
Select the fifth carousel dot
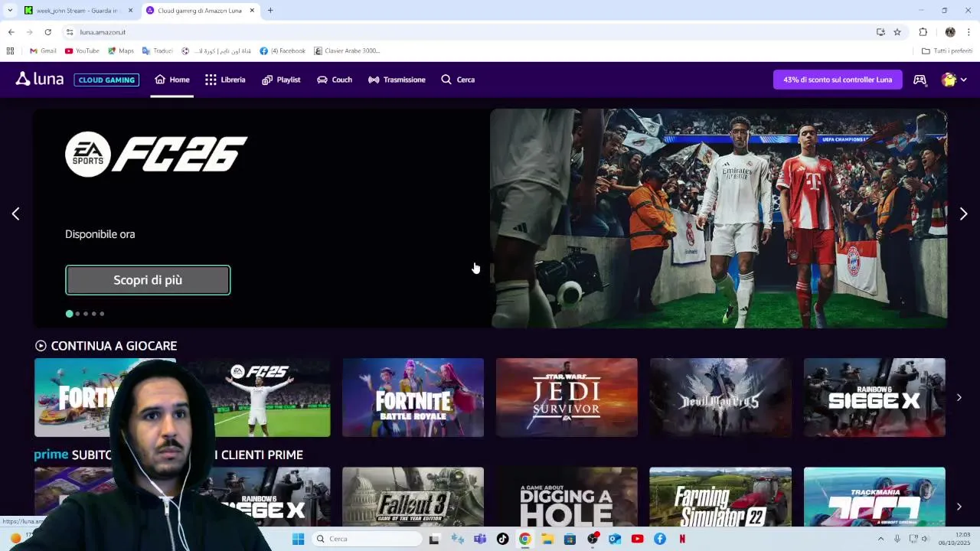tap(102, 314)
